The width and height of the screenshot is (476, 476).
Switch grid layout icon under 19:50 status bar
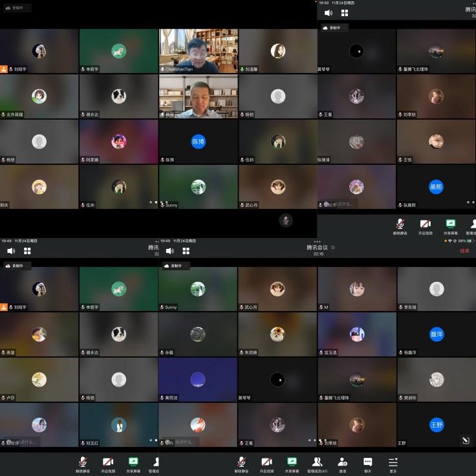(345, 13)
